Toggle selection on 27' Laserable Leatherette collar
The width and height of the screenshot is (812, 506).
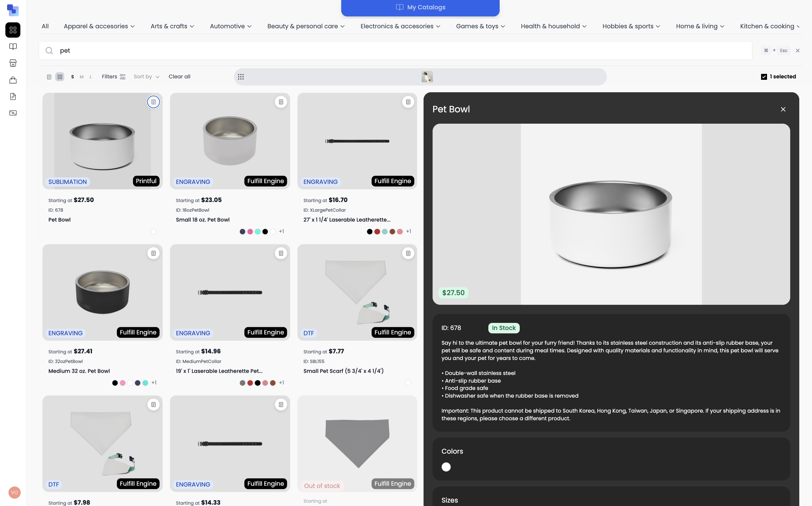tap(408, 102)
